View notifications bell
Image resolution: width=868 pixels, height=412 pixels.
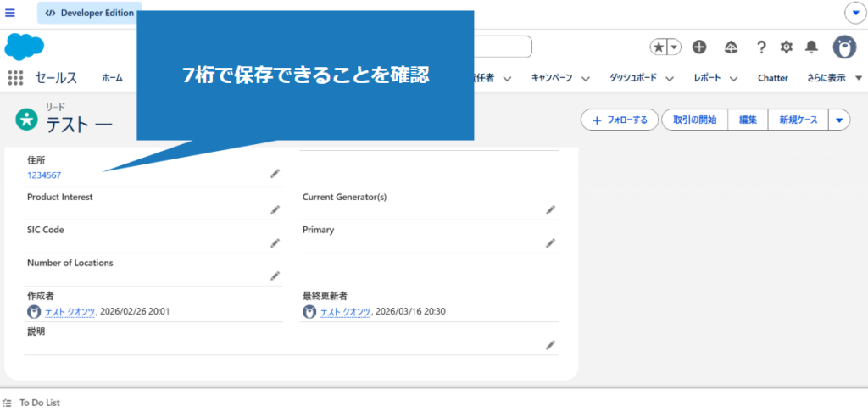click(811, 47)
